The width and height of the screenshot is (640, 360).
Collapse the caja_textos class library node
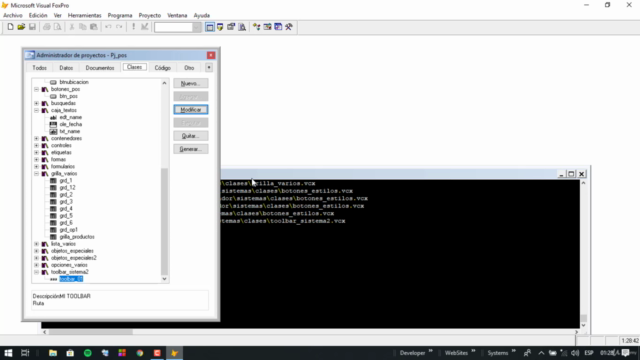(x=36, y=110)
